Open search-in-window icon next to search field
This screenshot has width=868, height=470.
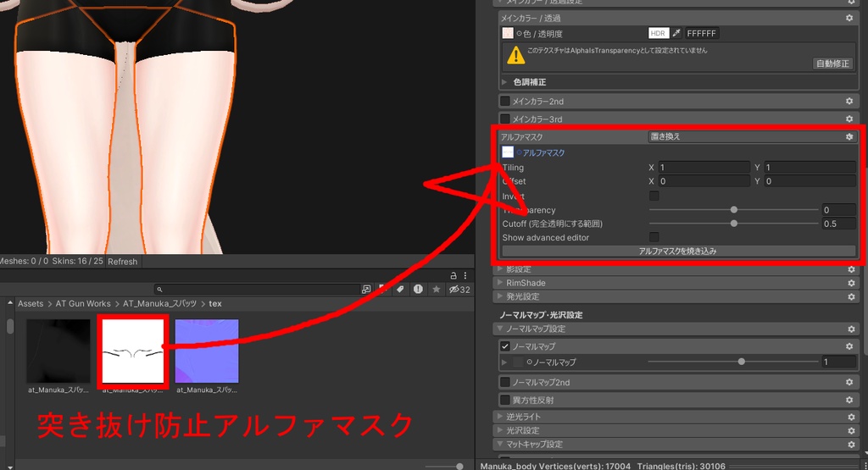[x=366, y=289]
